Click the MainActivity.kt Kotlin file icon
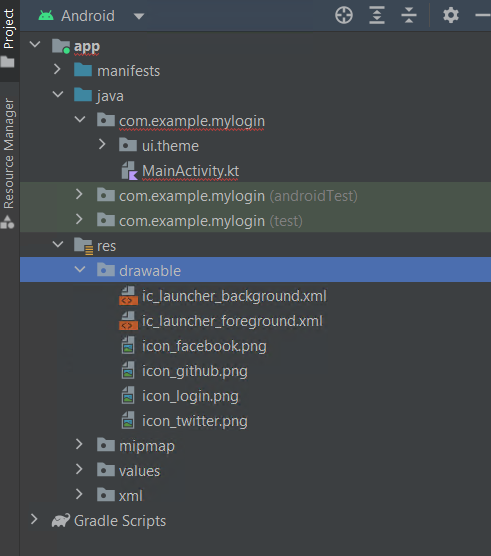Image resolution: width=491 pixels, height=556 pixels. pyautogui.click(x=129, y=171)
